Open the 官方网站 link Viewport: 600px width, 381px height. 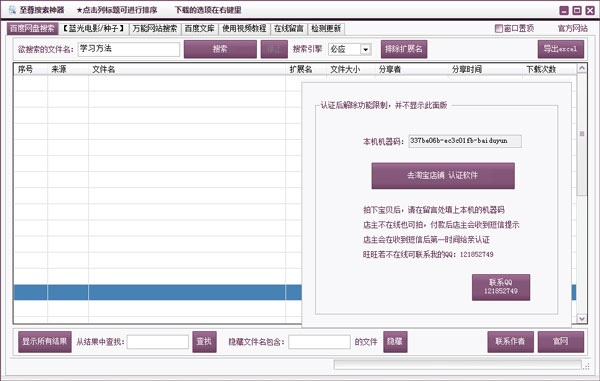573,28
